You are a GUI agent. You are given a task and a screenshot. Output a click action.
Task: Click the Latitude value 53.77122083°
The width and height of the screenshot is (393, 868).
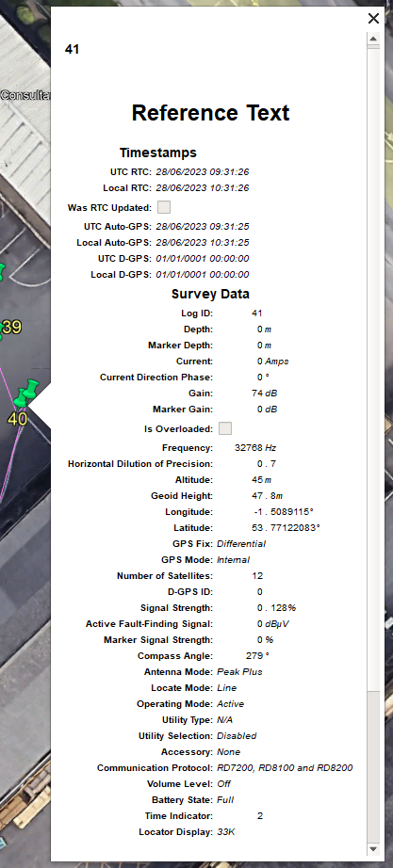[x=286, y=527]
